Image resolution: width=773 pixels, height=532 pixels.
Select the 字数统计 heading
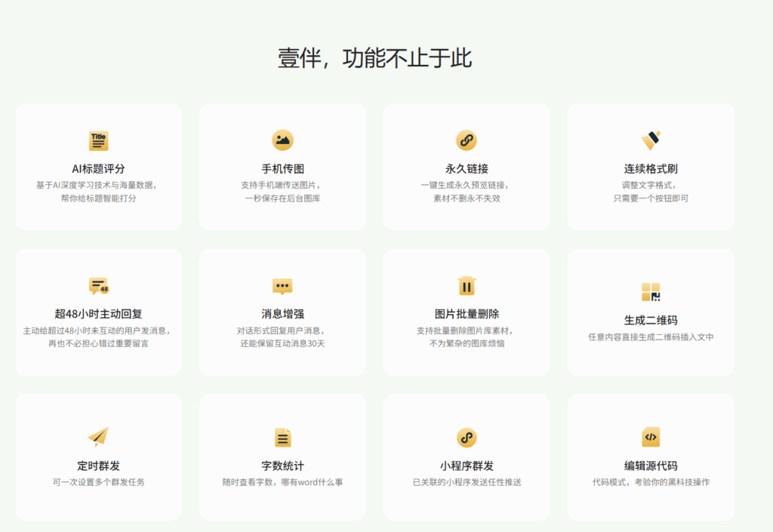(x=282, y=466)
